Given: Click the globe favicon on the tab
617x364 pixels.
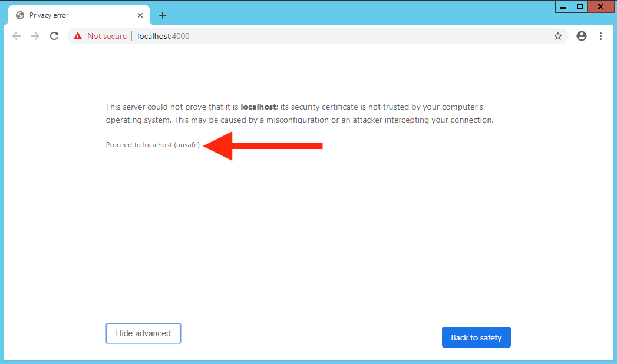Looking at the screenshot, I should point(20,15).
